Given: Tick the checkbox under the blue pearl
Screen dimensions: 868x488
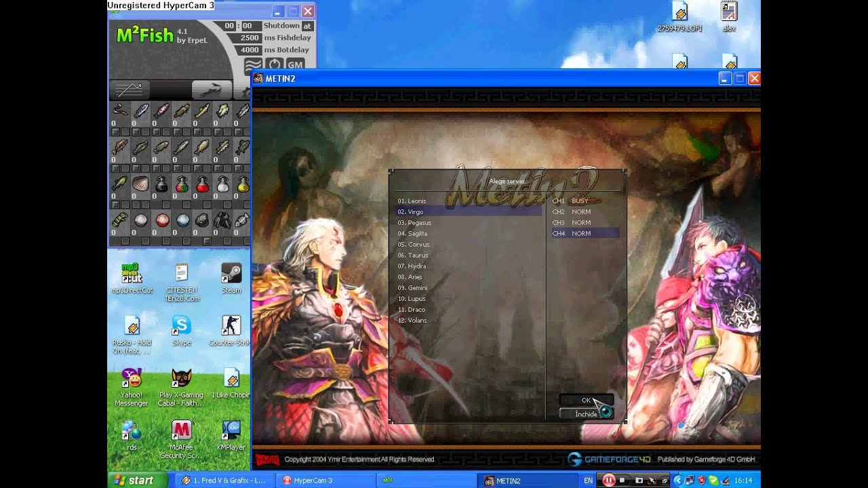Looking at the screenshot, I should click(x=186, y=241).
